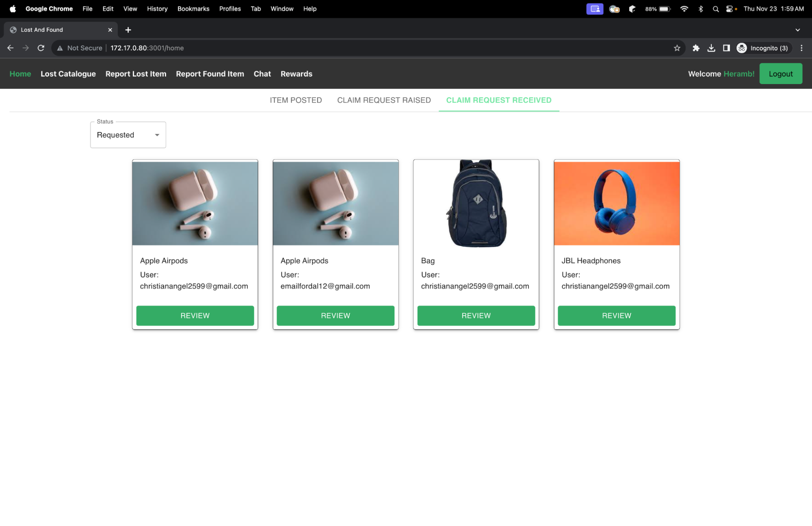
Task: Toggle the Chrome side panel icon
Action: click(726, 48)
